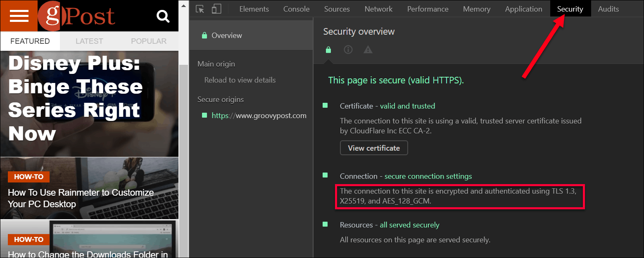Image resolution: width=644 pixels, height=258 pixels.
Task: Click the 'Main origin' heading
Action: [x=216, y=64]
